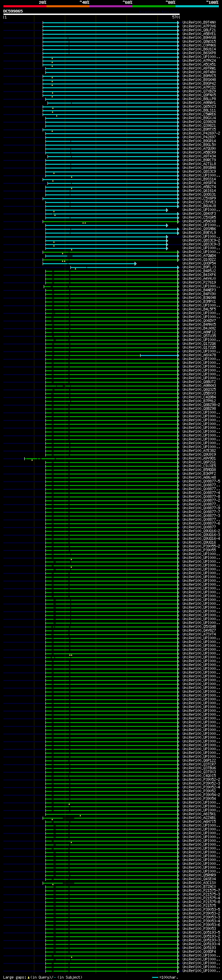Choose the UniRef100_C5WRE6 hit
The image size is (222, 980).
pyautogui.click(x=199, y=114)
